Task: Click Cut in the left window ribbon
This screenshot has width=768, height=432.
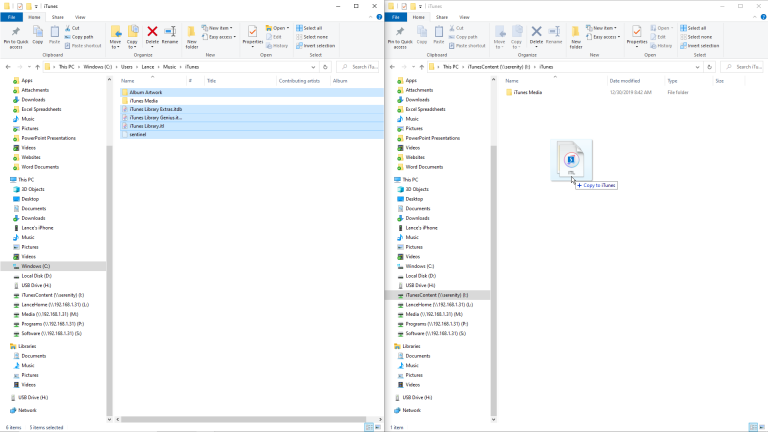Action: click(72, 28)
